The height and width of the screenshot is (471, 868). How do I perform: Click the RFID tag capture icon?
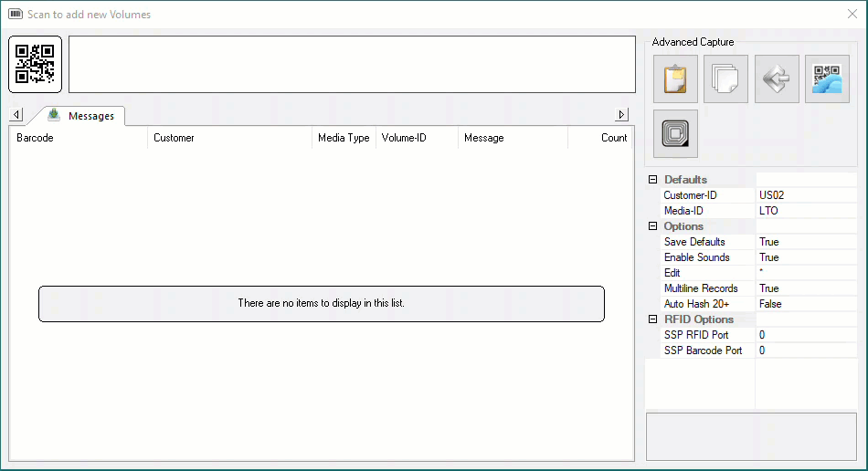675,133
